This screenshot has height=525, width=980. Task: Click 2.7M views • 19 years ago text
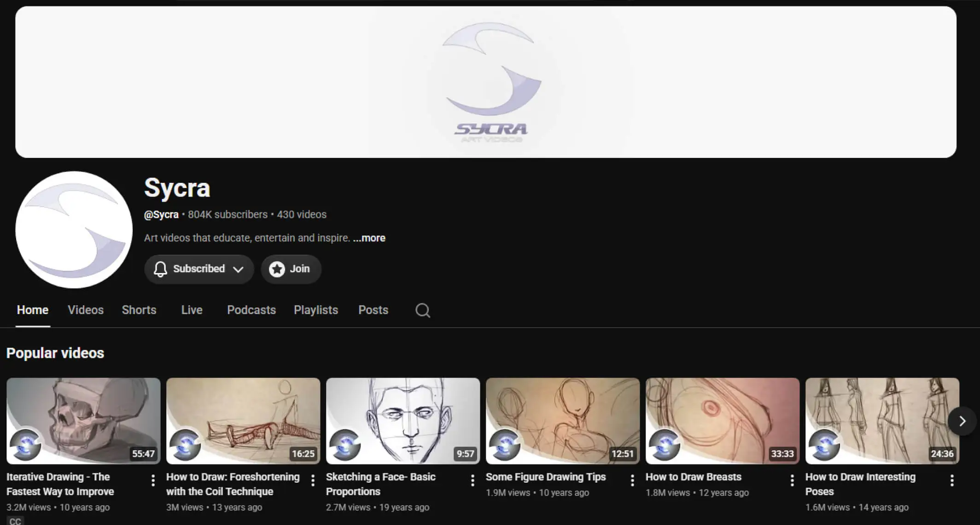378,507
